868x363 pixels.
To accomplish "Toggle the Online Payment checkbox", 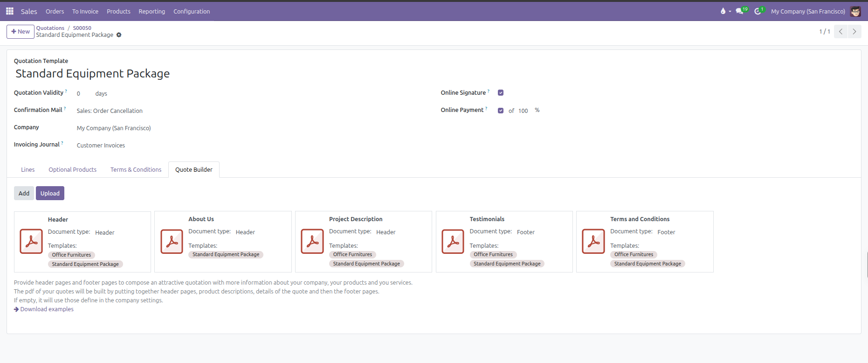I will [x=501, y=111].
